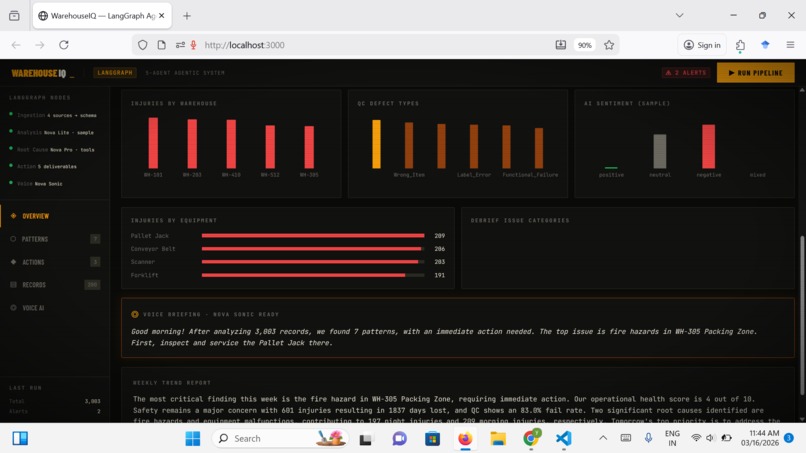The height and width of the screenshot is (453, 806).
Task: Bookmark this page with star icon
Action: point(609,45)
